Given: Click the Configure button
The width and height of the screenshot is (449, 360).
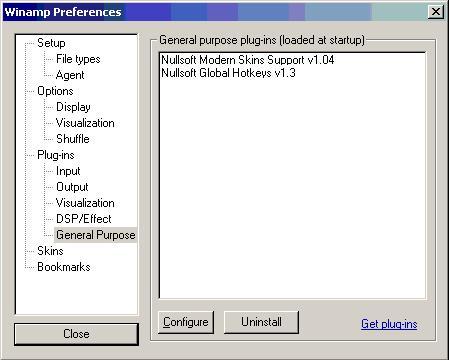Looking at the screenshot, I should [x=186, y=322].
